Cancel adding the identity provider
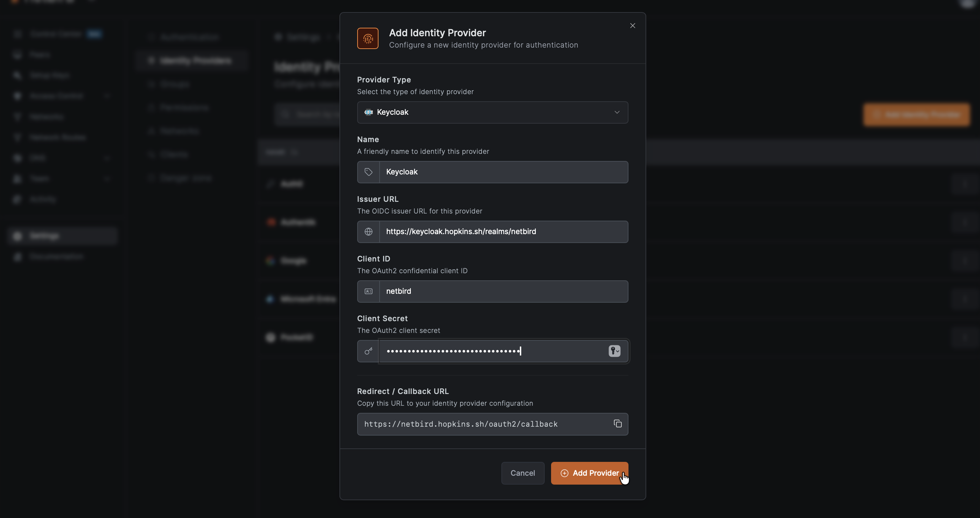 click(x=522, y=473)
